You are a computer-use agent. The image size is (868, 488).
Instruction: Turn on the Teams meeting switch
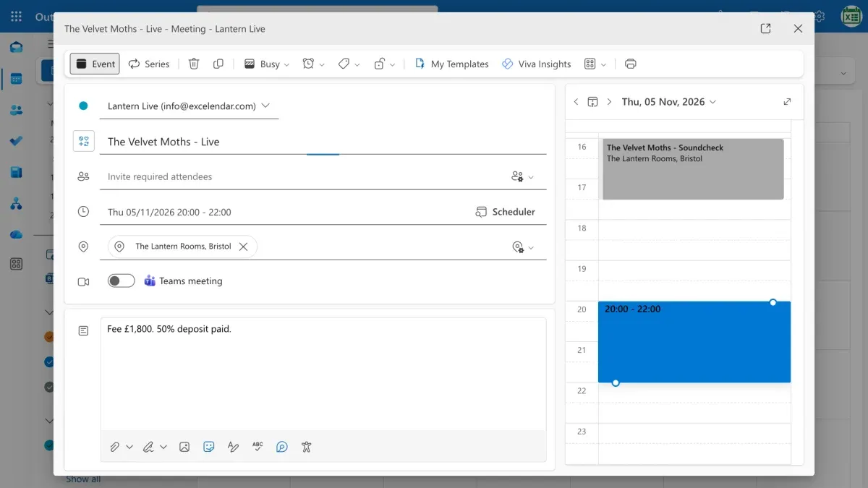(x=121, y=281)
